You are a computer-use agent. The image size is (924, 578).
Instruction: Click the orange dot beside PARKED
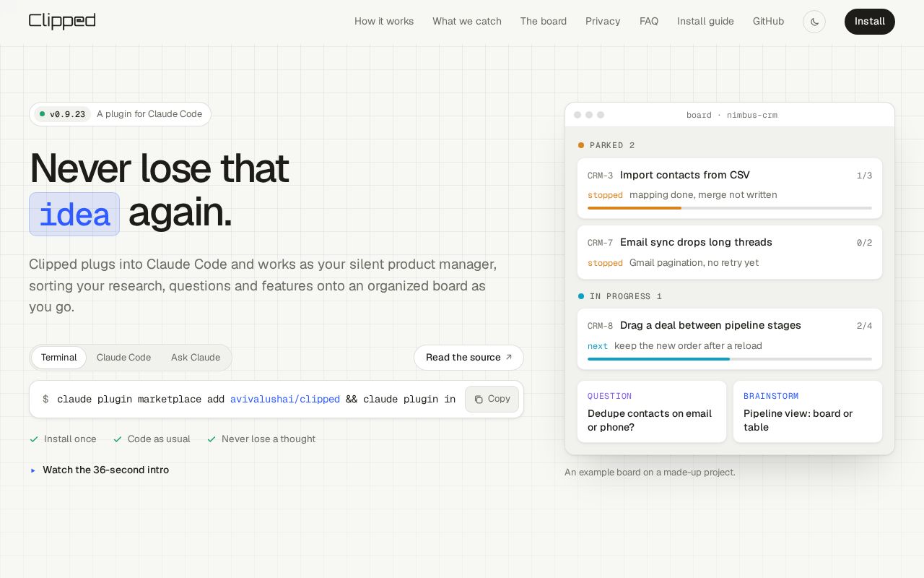click(x=581, y=145)
